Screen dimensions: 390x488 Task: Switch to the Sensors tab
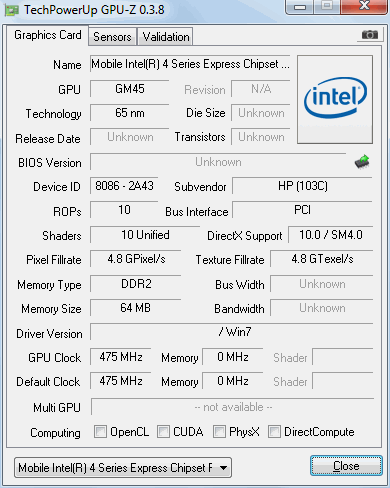point(112,37)
